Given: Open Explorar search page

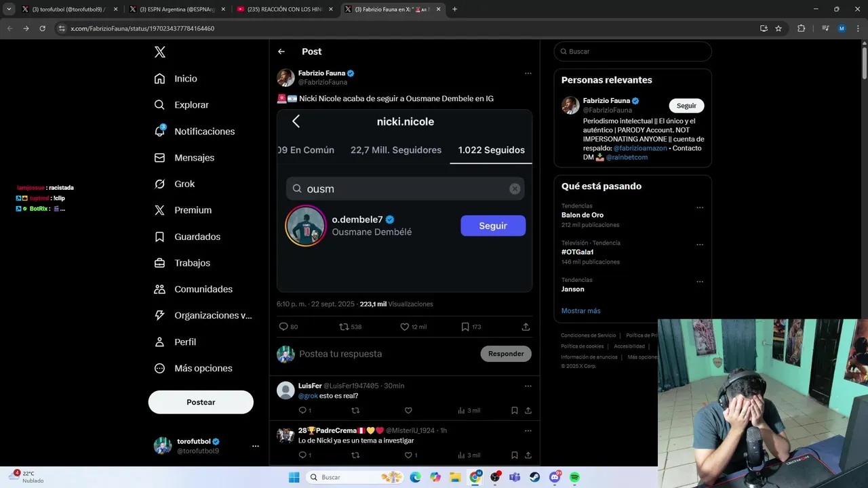Looking at the screenshot, I should click(181, 105).
